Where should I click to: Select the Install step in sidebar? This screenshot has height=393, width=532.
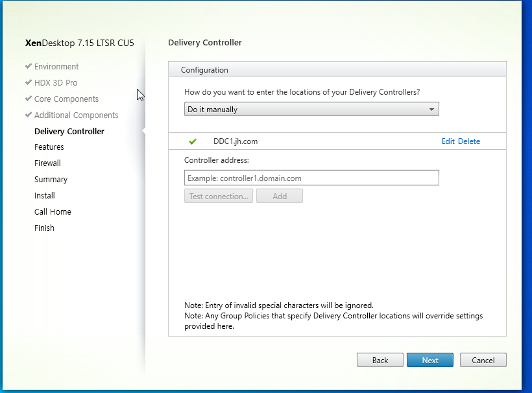[x=45, y=196]
